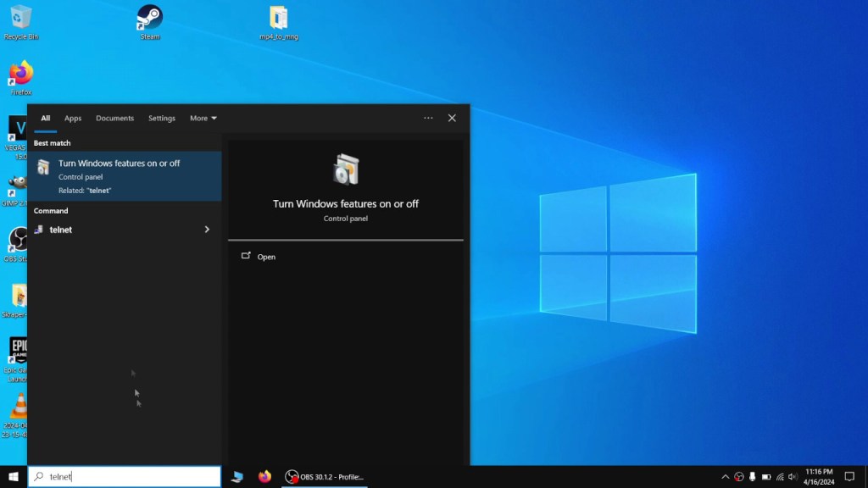
Task: Select the telnet command icon in search results
Action: 38,230
